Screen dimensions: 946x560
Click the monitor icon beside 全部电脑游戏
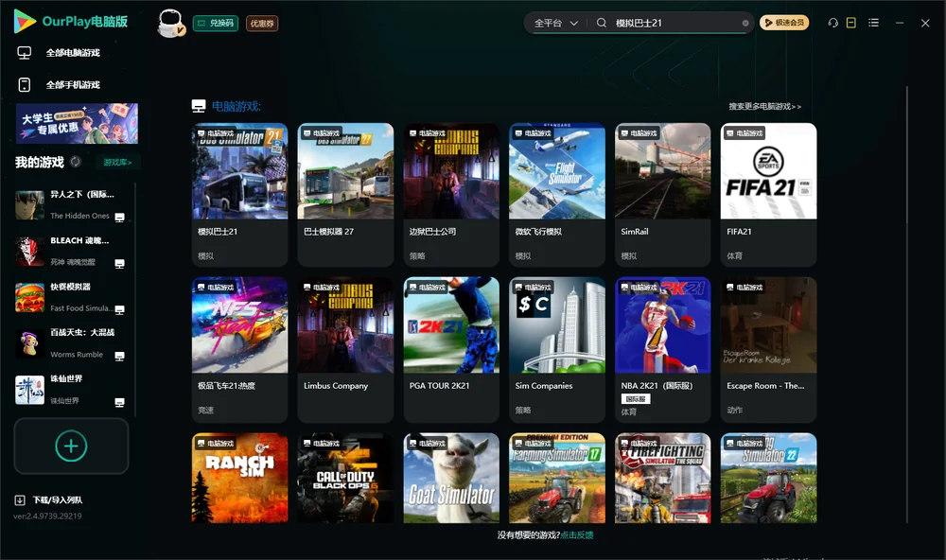tap(25, 53)
